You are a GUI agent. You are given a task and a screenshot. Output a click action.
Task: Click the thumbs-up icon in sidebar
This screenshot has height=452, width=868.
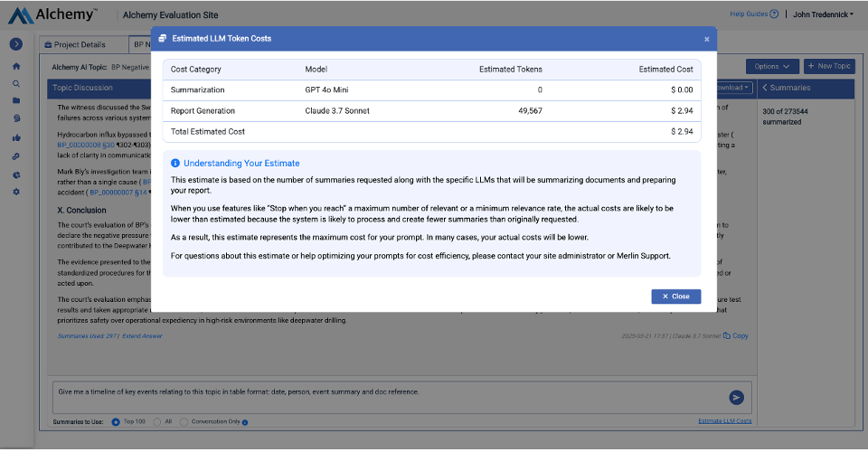click(16, 137)
